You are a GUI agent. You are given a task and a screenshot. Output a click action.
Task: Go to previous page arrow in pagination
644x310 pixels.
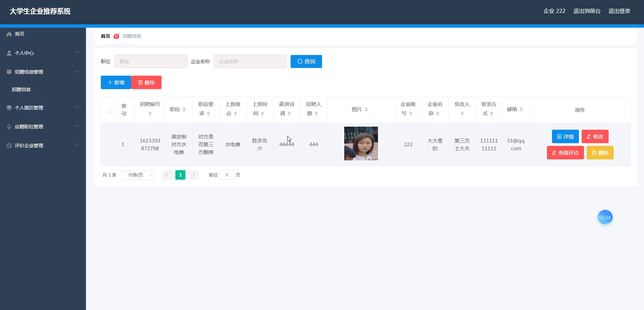tap(167, 175)
